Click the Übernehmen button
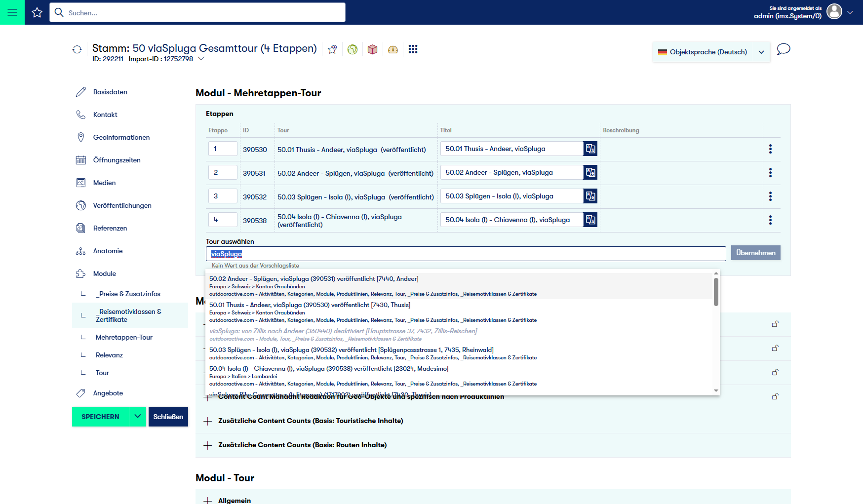Screen dimensions: 863x504 (x=756, y=253)
